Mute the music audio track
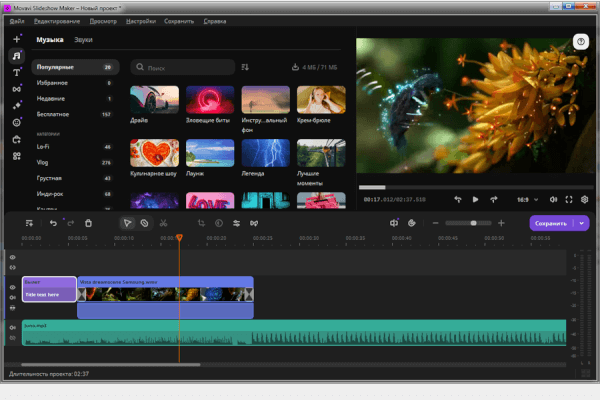 [x=13, y=328]
